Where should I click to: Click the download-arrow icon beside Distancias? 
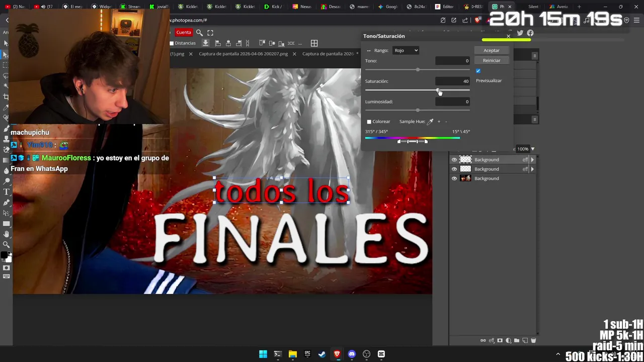click(205, 43)
